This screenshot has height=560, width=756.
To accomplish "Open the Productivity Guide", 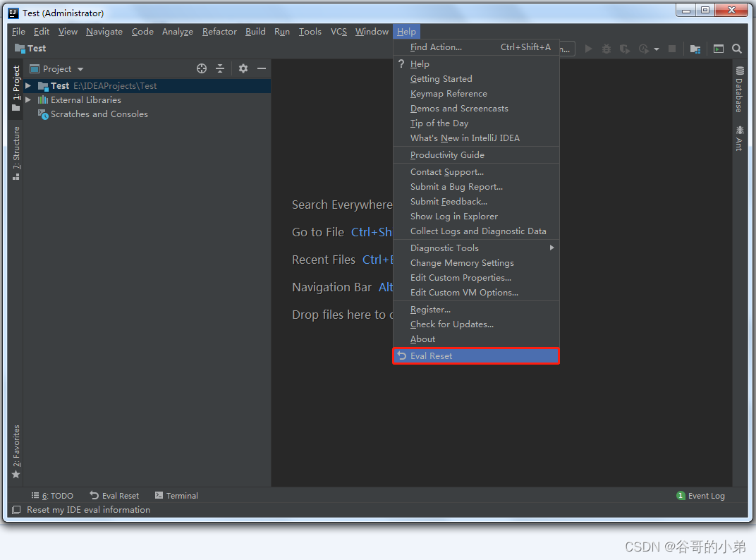I will point(476,155).
